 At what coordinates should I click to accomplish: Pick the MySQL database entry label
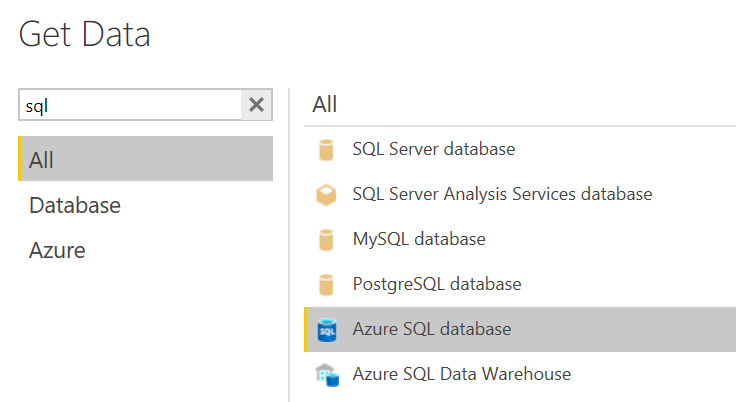419,240
